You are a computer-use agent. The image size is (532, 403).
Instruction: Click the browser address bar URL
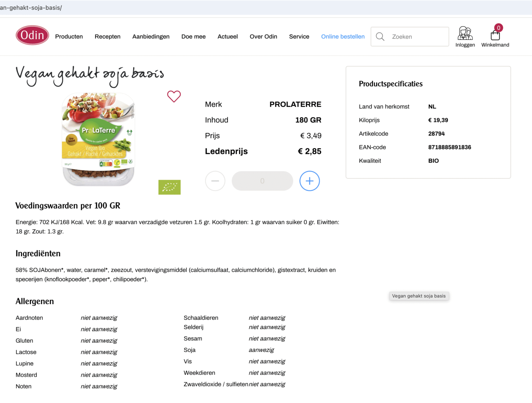point(31,7)
